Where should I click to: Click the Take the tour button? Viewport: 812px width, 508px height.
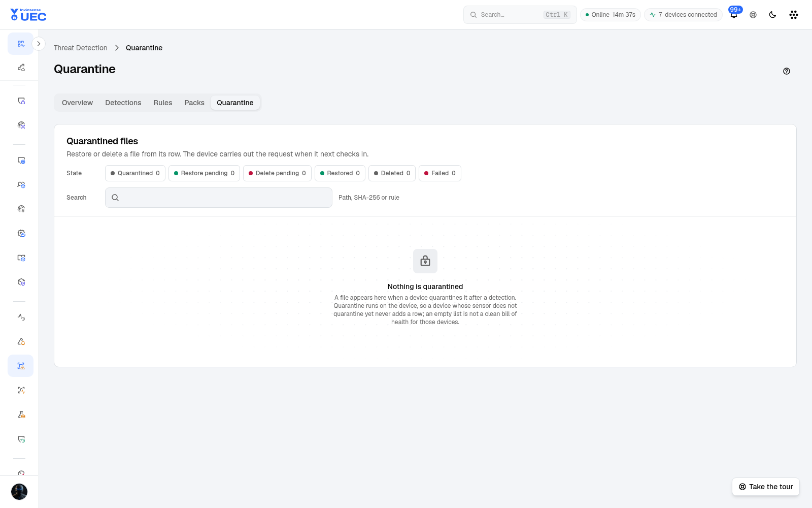766,487
